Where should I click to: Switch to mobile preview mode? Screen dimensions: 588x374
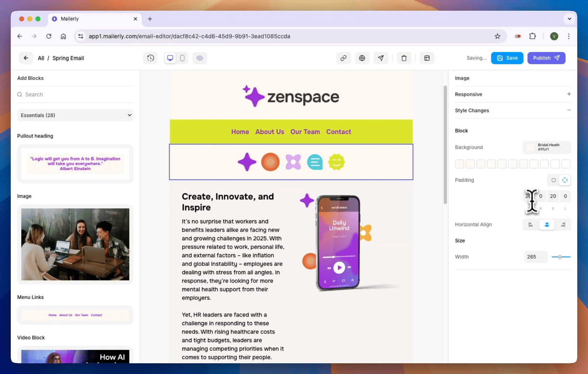tap(182, 58)
